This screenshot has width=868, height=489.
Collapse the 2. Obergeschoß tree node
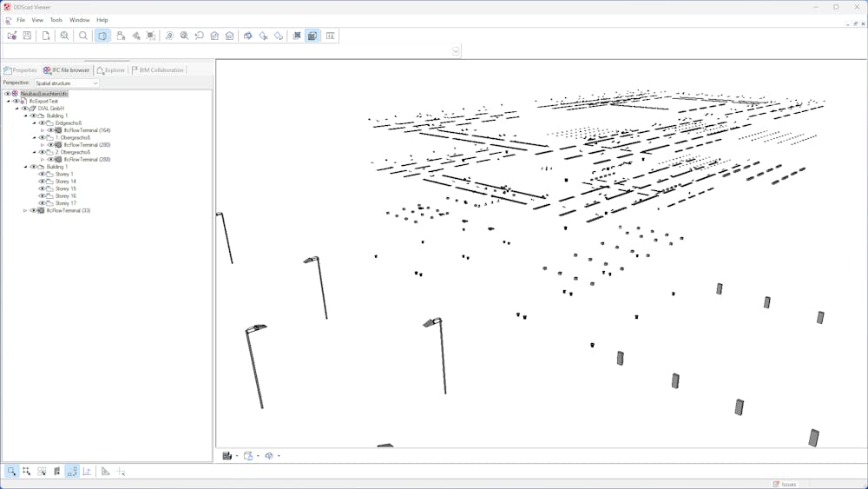pos(35,152)
